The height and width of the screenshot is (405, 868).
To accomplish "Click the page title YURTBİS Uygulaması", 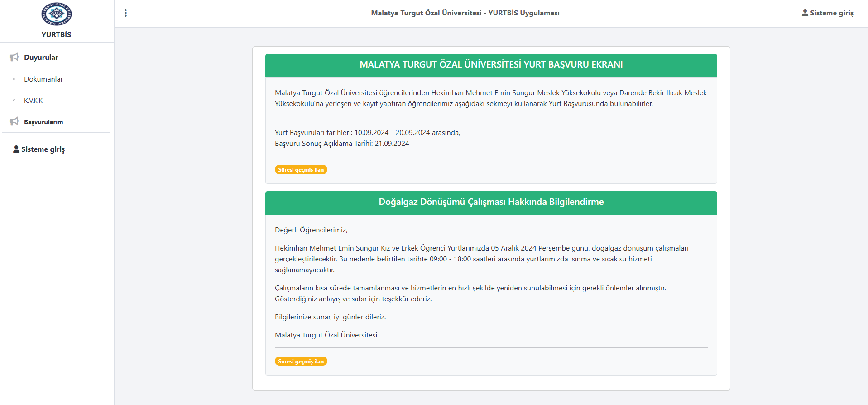I will 465,13.
